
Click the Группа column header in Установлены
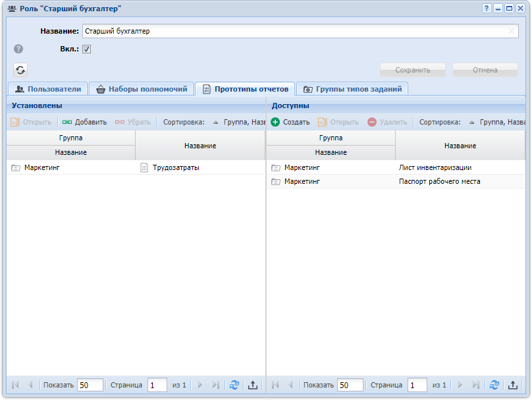coord(70,138)
